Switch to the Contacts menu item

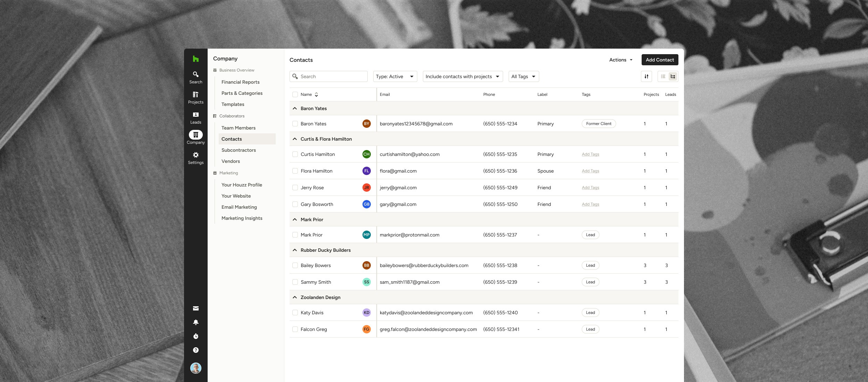(232, 139)
